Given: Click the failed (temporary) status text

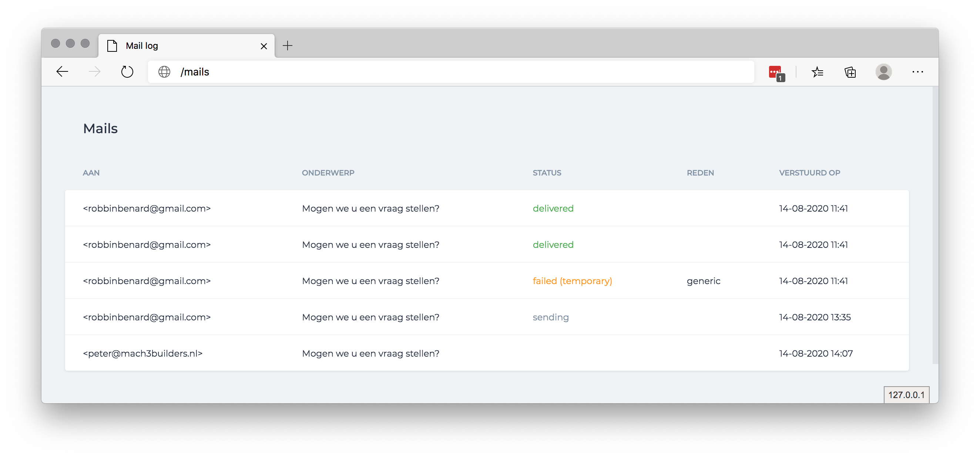Looking at the screenshot, I should (572, 281).
